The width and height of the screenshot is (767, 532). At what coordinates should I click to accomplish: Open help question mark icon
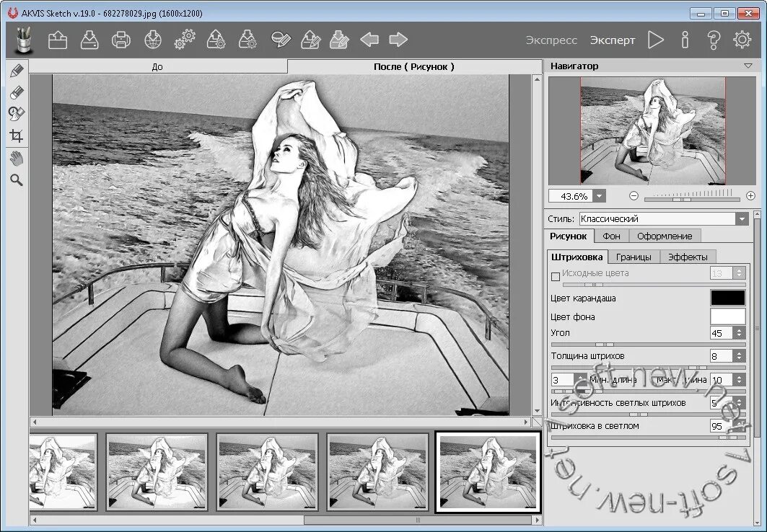[714, 40]
